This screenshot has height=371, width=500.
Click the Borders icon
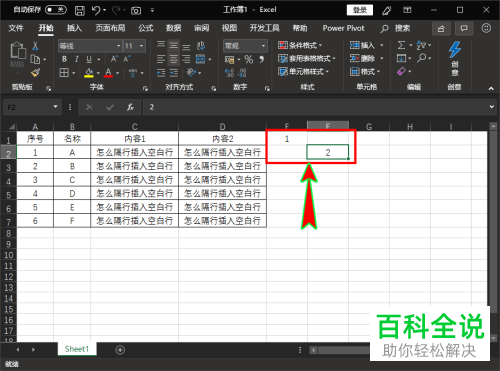[64, 73]
